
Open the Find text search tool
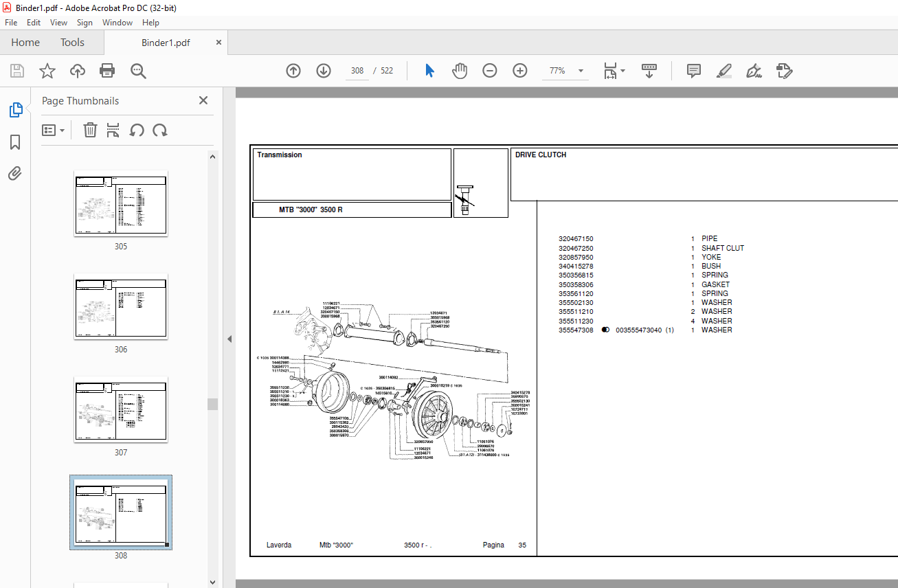pos(138,71)
